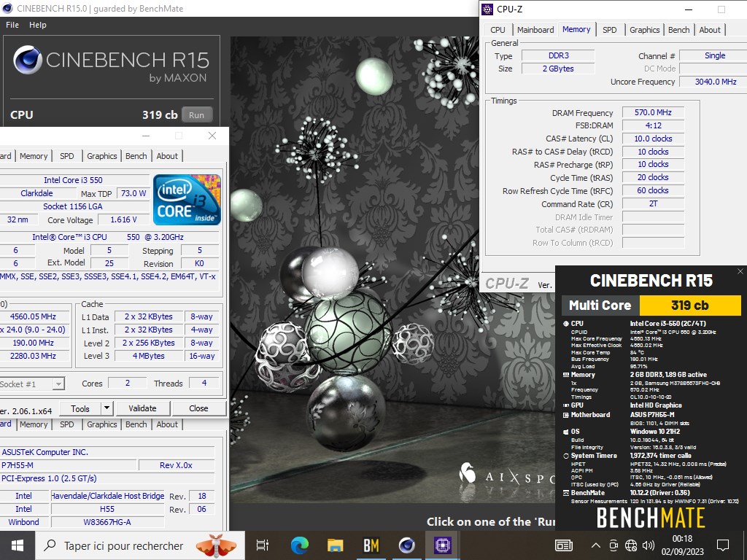Select Memory tab in middle-left CPU-Z window
The height and width of the screenshot is (560, 747).
pos(34,156)
